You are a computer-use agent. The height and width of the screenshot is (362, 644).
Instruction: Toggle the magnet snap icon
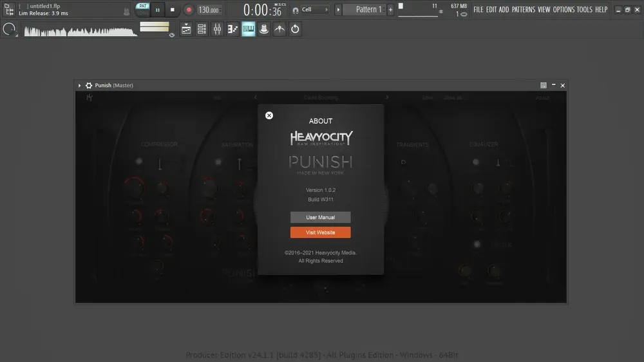pyautogui.click(x=296, y=10)
